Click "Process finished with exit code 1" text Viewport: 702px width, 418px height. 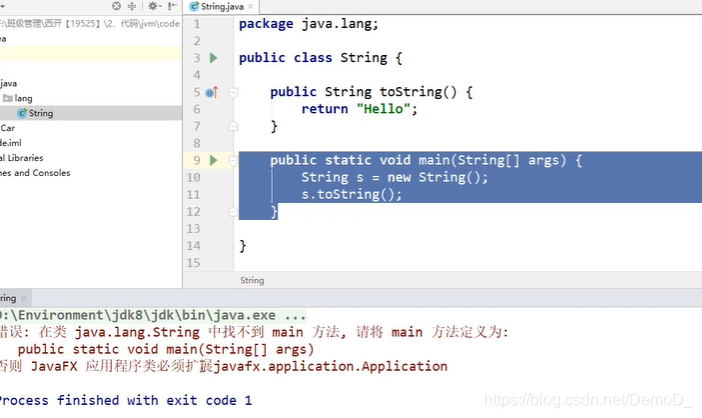point(126,401)
